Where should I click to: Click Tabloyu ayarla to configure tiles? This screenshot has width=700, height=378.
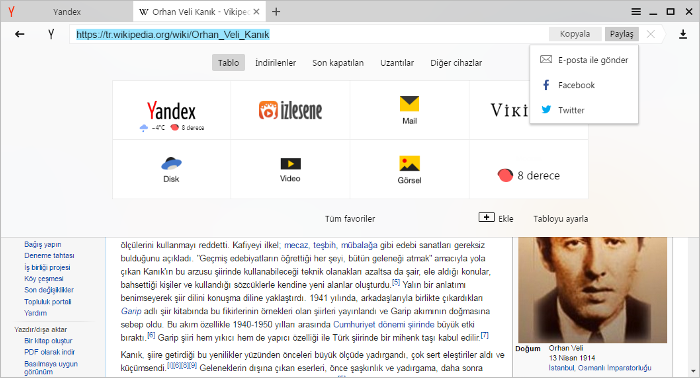click(x=560, y=219)
